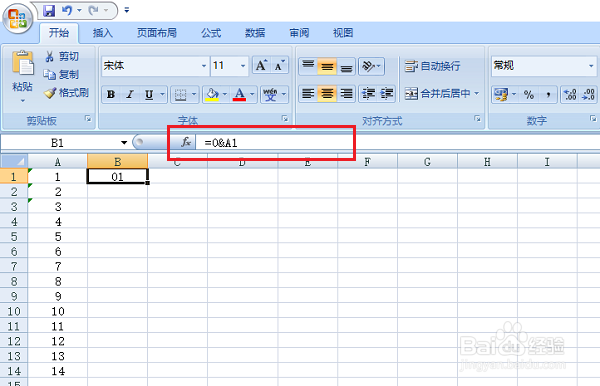Expand the font color arrow
Image resolution: width=600 pixels, height=386 pixels.
pyautogui.click(x=252, y=94)
